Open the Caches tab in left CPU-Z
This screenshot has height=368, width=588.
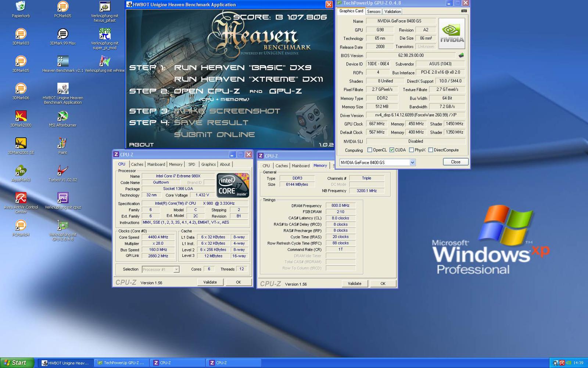click(137, 164)
